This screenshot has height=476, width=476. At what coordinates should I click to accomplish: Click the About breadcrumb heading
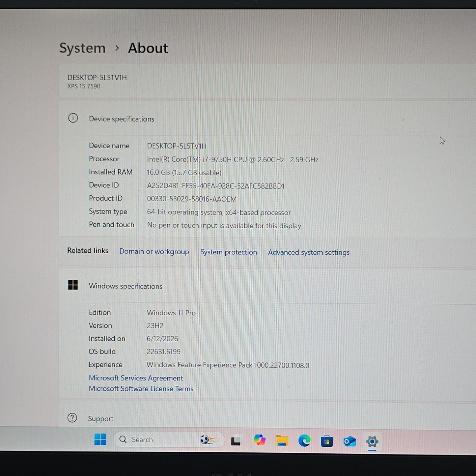click(148, 48)
